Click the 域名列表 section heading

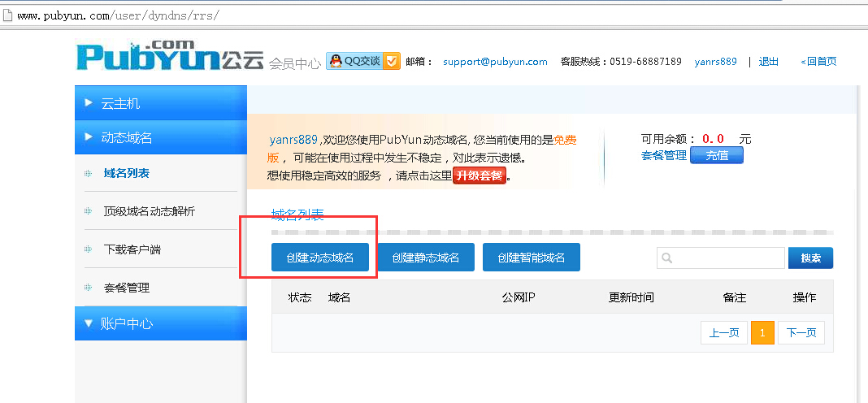pos(297,214)
